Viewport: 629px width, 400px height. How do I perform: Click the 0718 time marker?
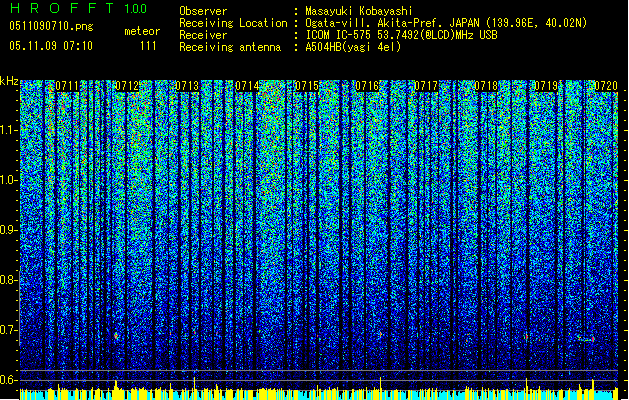pos(486,86)
